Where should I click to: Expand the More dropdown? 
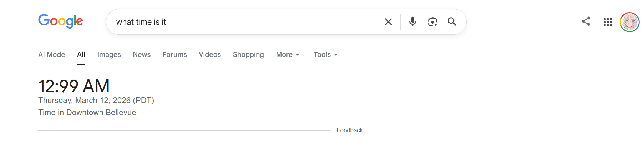coord(288,54)
